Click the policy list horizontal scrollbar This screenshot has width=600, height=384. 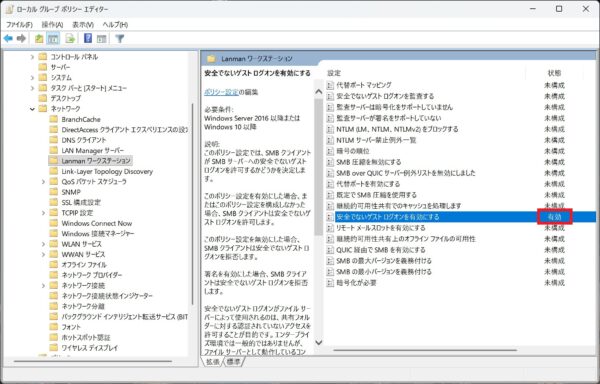click(425, 350)
